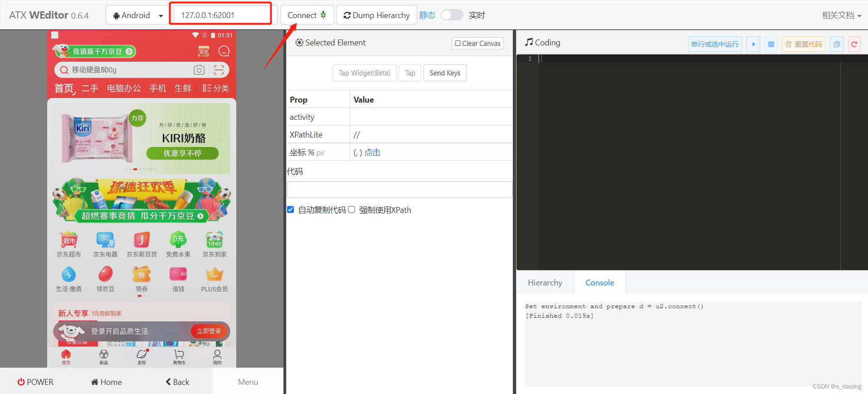Tap the KIRI奶酪 promotional banner

click(x=142, y=138)
